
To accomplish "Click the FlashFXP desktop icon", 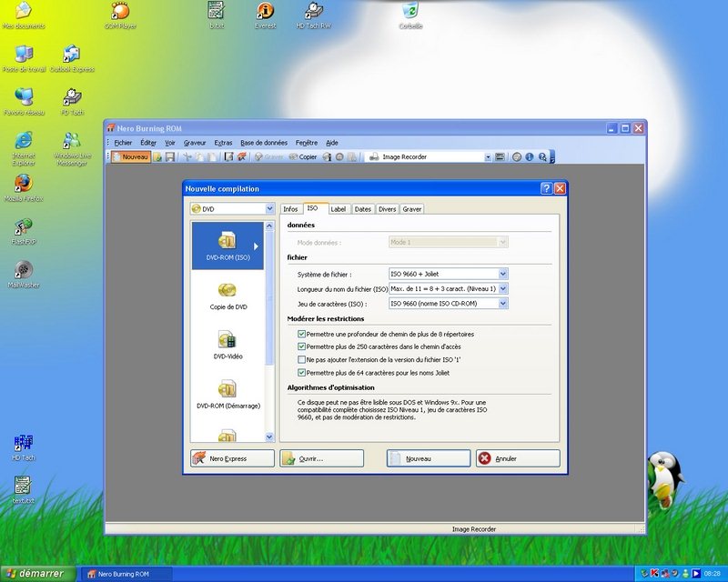I will pos(24,232).
